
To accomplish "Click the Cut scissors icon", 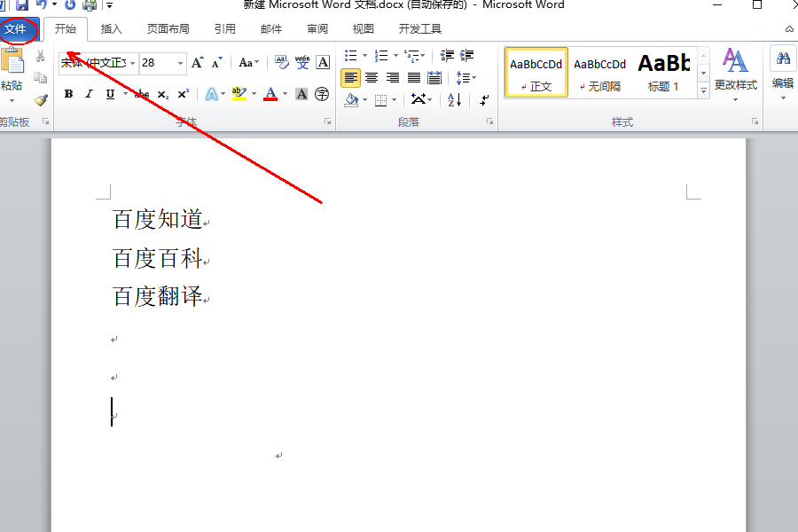I will click(41, 56).
